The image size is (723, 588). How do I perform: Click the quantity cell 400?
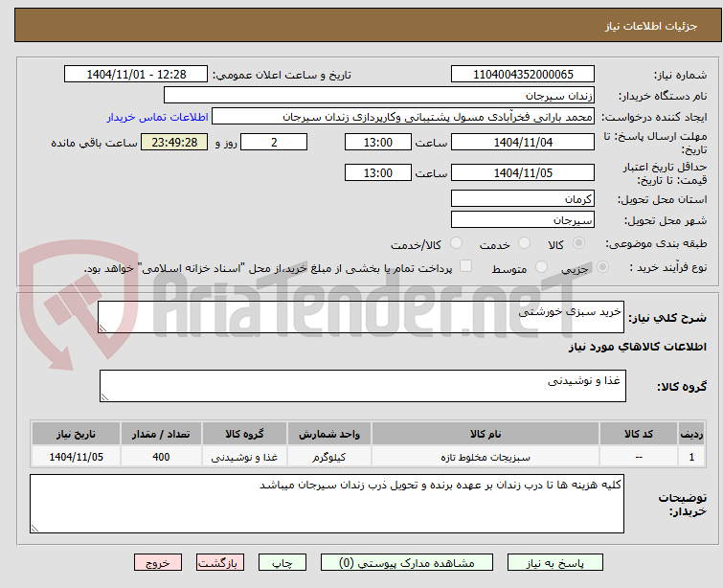161,457
